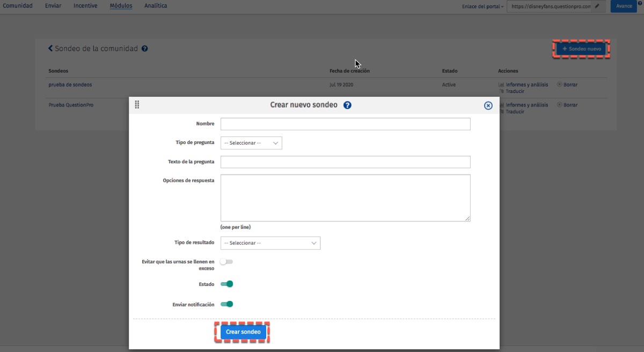Grab the dialog drag handle icon

(x=137, y=105)
